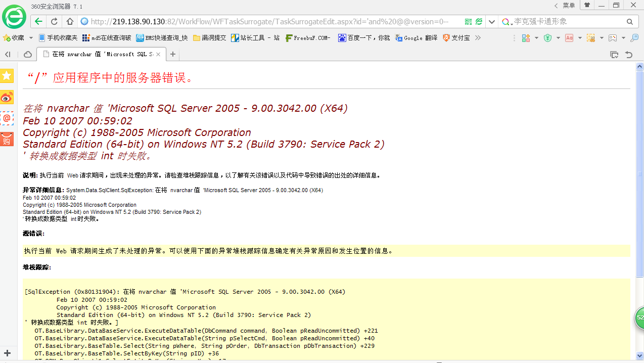
Task: Restore closed tab with undo arrow
Action: pos(629,54)
